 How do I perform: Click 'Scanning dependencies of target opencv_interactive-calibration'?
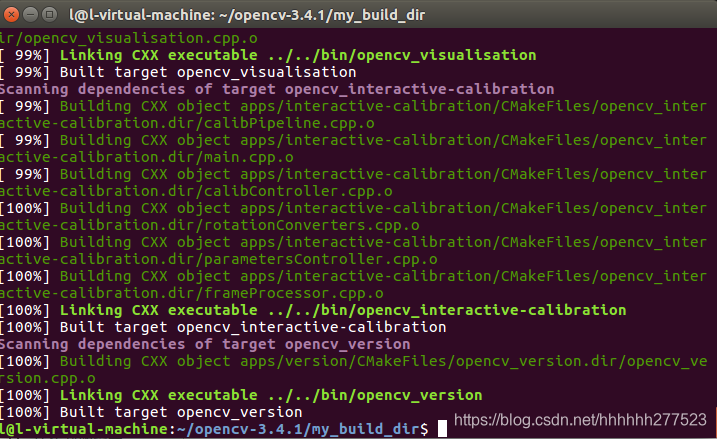(x=277, y=89)
